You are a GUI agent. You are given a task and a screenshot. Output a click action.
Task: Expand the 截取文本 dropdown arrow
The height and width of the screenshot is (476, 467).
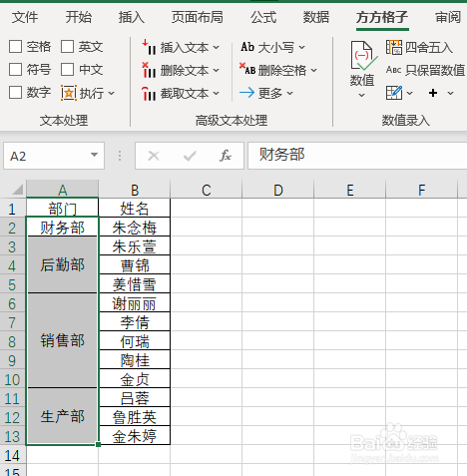216,94
